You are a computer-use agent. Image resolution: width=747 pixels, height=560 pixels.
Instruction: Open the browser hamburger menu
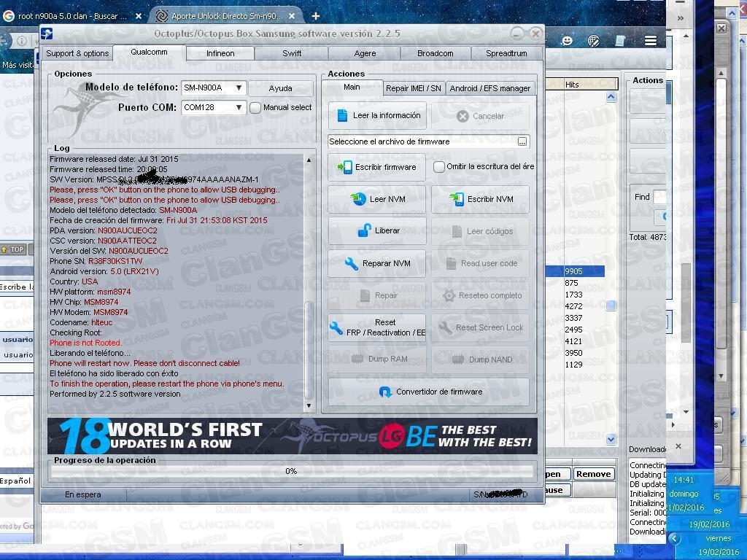tap(651, 41)
